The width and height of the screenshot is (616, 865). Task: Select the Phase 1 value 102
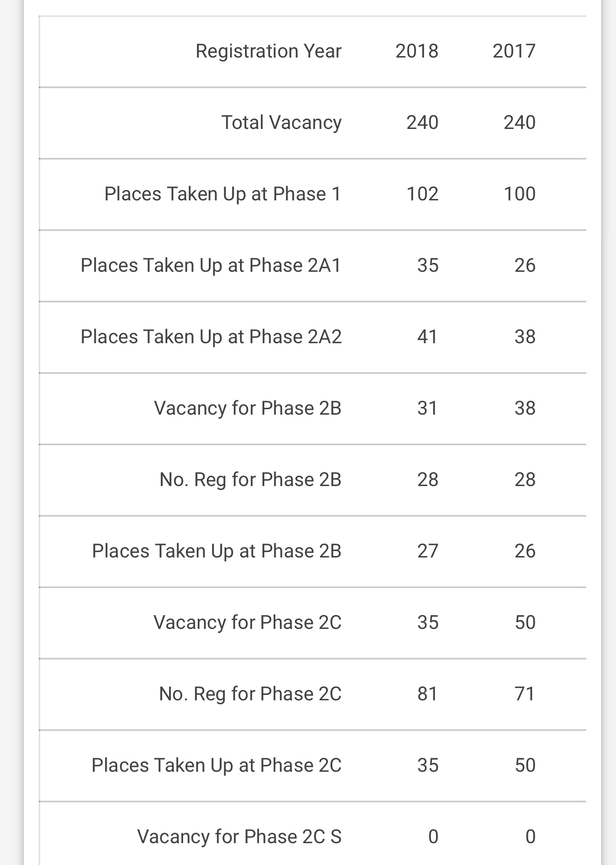[422, 194]
